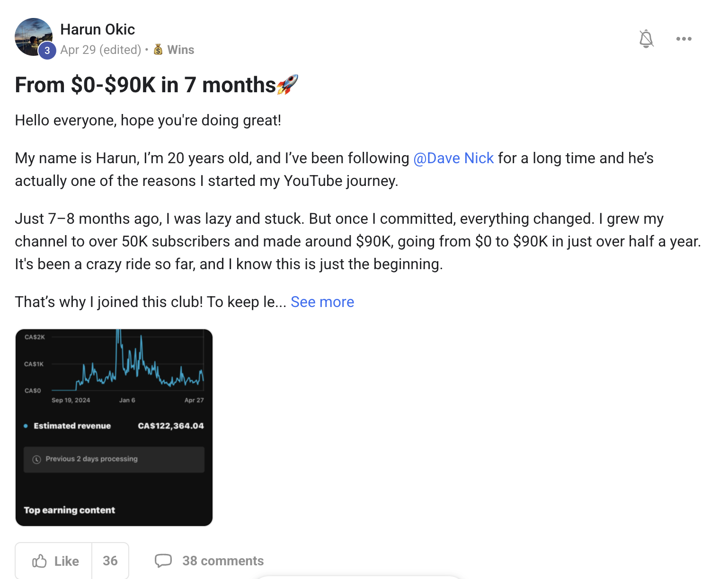This screenshot has width=728, height=579.
Task: Click Top earning content in screenshot
Action: point(70,510)
